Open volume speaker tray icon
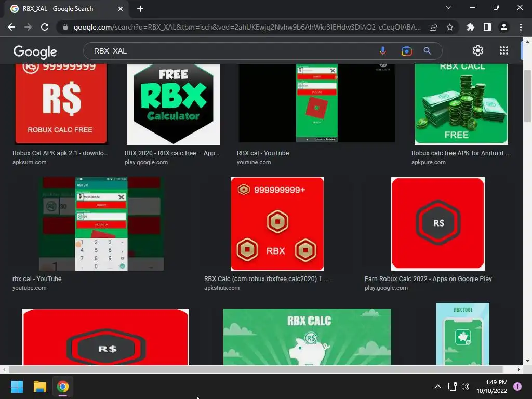532x399 pixels. coord(465,387)
